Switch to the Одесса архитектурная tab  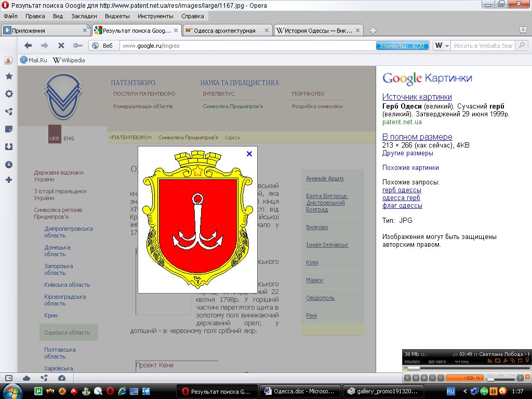point(227,31)
